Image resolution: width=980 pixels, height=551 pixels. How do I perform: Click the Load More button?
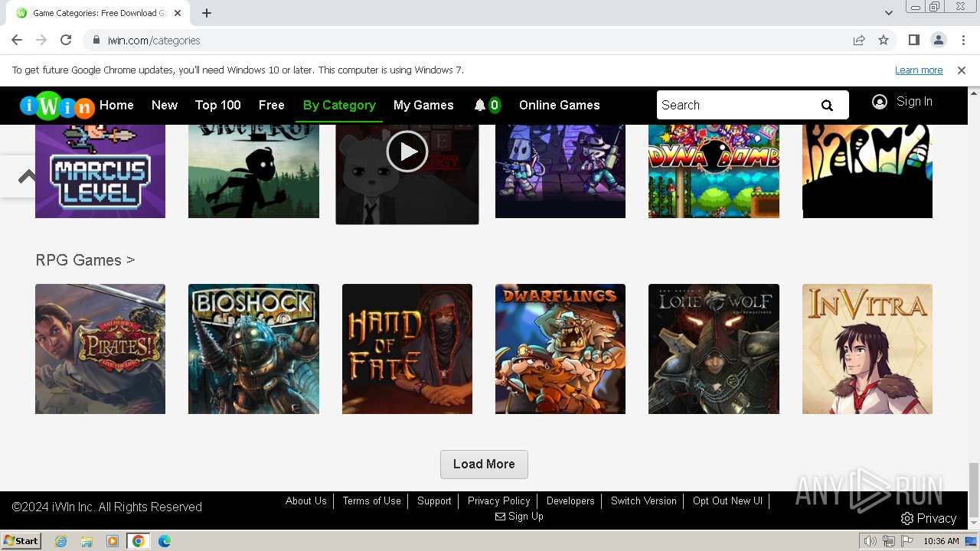484,465
